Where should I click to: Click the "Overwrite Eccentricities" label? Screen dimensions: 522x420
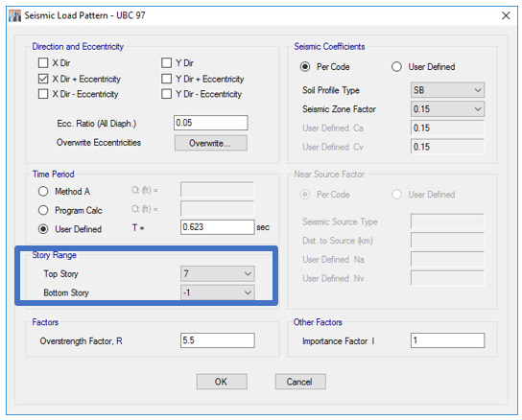tap(99, 143)
